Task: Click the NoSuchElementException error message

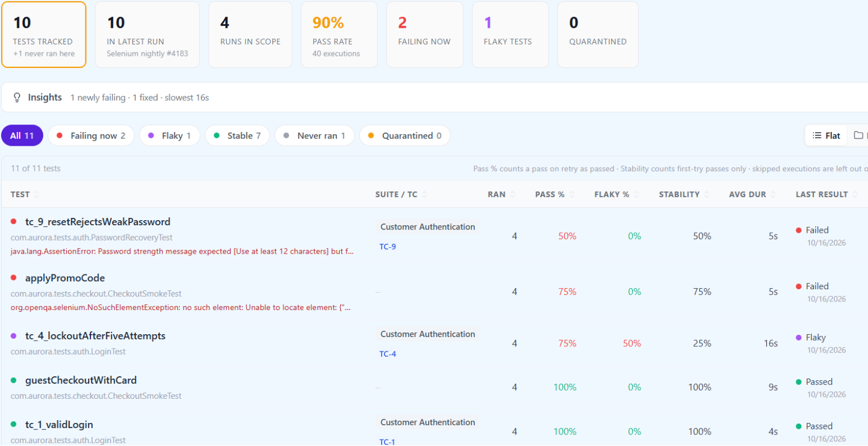Action: coord(181,308)
